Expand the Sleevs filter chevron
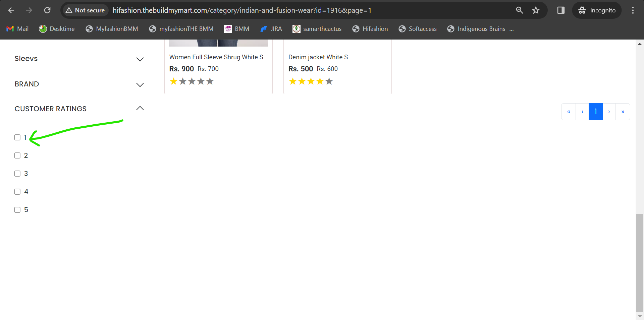644x320 pixels. [x=140, y=59]
